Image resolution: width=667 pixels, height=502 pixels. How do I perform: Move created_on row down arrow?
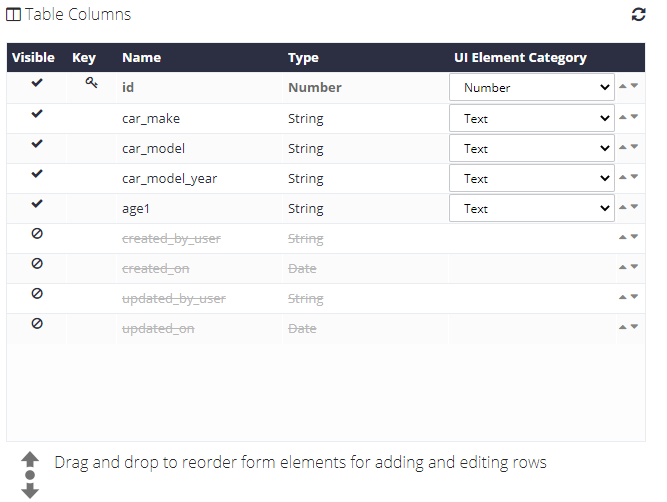(x=634, y=267)
